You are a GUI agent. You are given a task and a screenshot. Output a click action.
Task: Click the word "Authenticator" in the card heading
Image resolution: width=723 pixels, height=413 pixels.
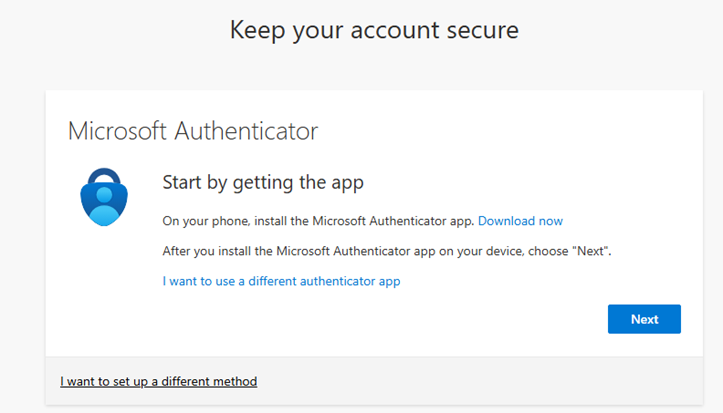(x=246, y=131)
